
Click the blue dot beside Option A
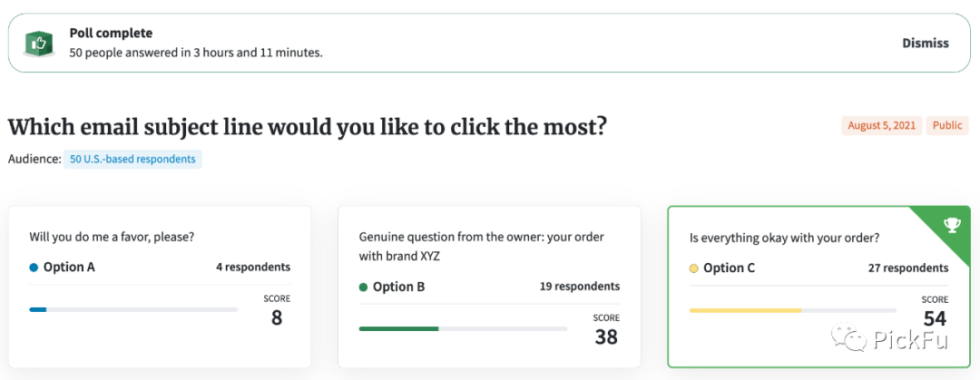click(34, 268)
